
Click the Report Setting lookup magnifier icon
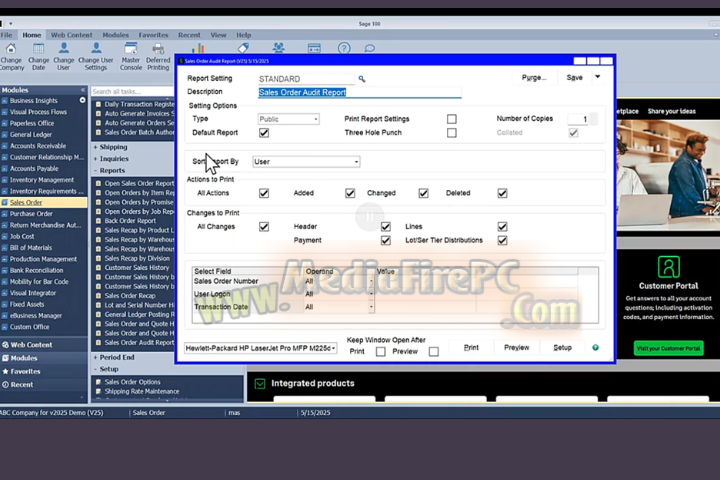point(362,79)
